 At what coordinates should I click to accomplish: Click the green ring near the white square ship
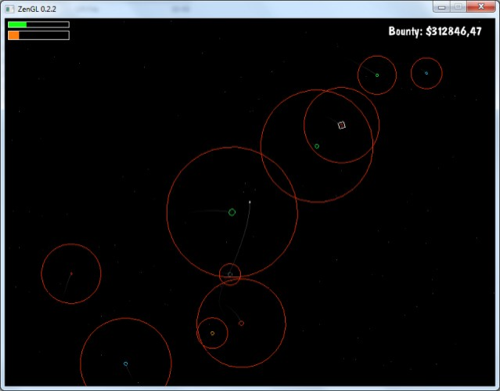coord(317,146)
